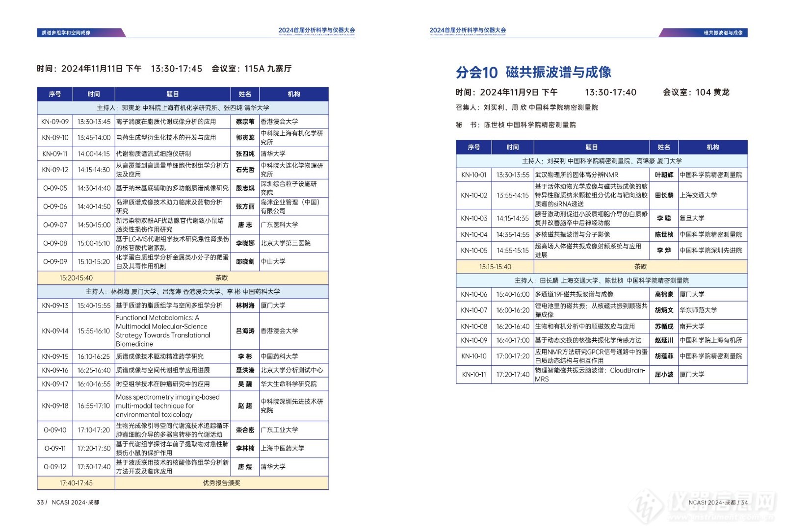The image size is (785, 532).
Task: Click the left table's '题目' column header
Action: pos(173,94)
